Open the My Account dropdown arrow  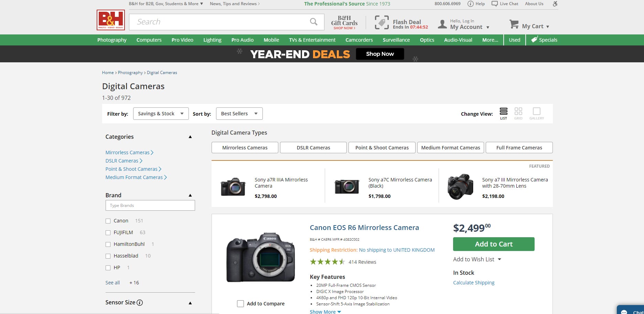pos(487,27)
